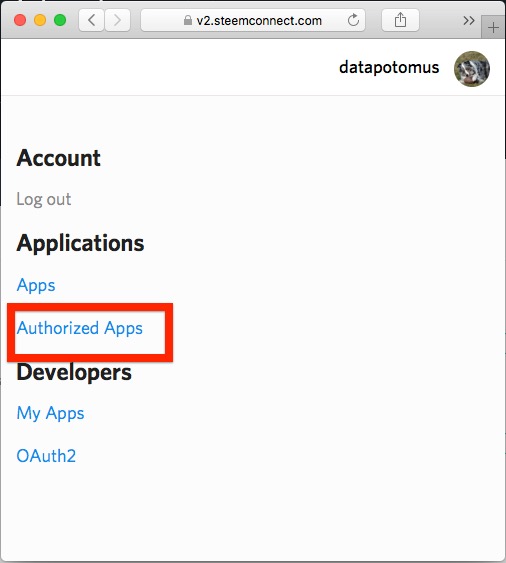Click the Applications heading

[80, 243]
